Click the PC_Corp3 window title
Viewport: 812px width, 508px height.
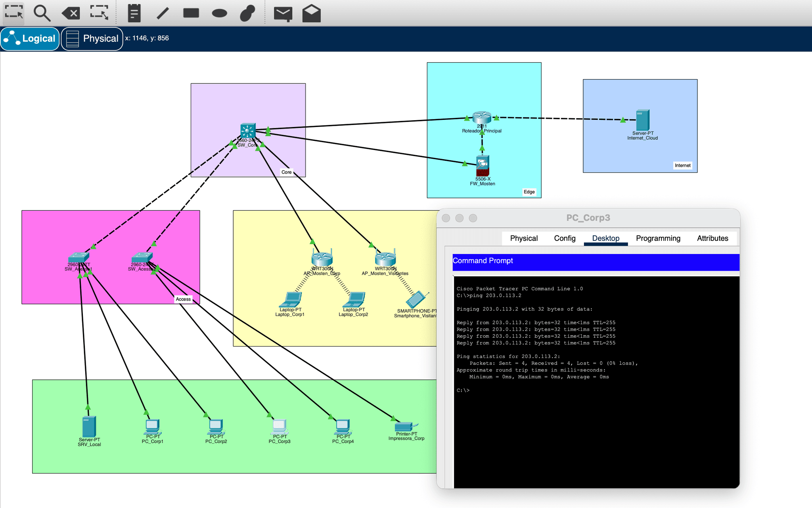click(x=588, y=217)
